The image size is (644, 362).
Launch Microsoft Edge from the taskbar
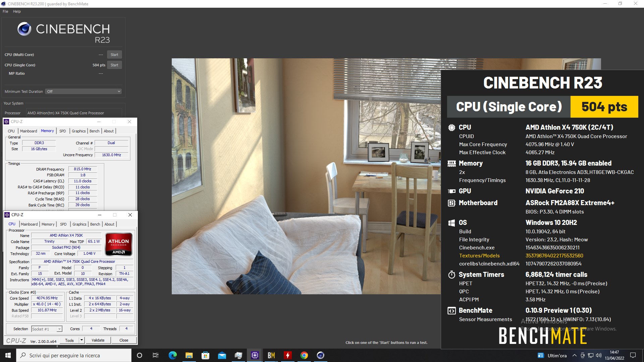pos(172,355)
